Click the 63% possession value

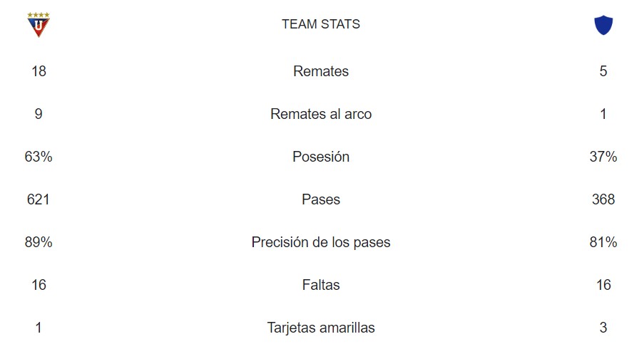(39, 157)
